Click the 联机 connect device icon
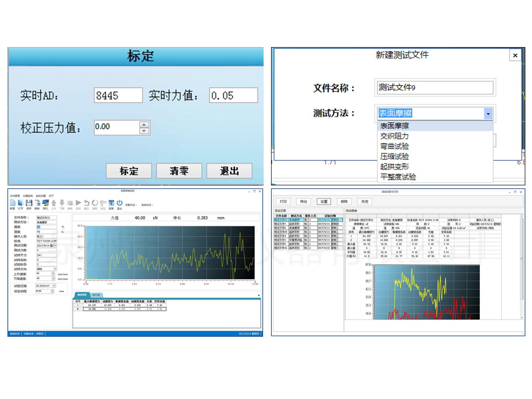This screenshot has height=399, width=532. [x=45, y=203]
